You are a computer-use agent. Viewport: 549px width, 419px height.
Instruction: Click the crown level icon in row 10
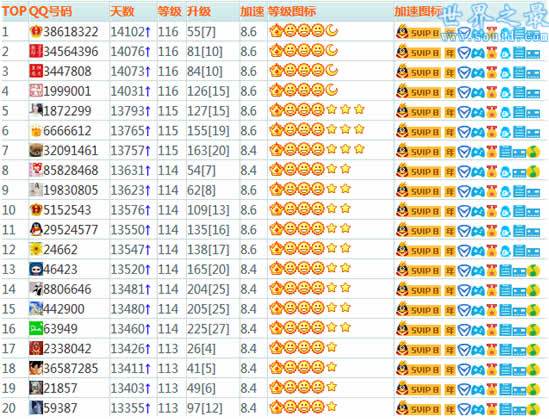point(276,209)
